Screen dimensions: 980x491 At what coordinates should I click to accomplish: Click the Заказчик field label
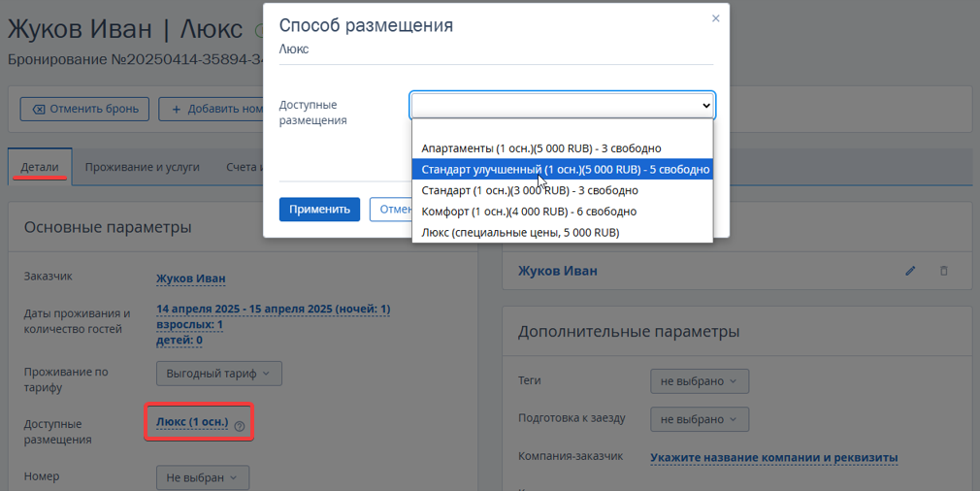tap(49, 276)
